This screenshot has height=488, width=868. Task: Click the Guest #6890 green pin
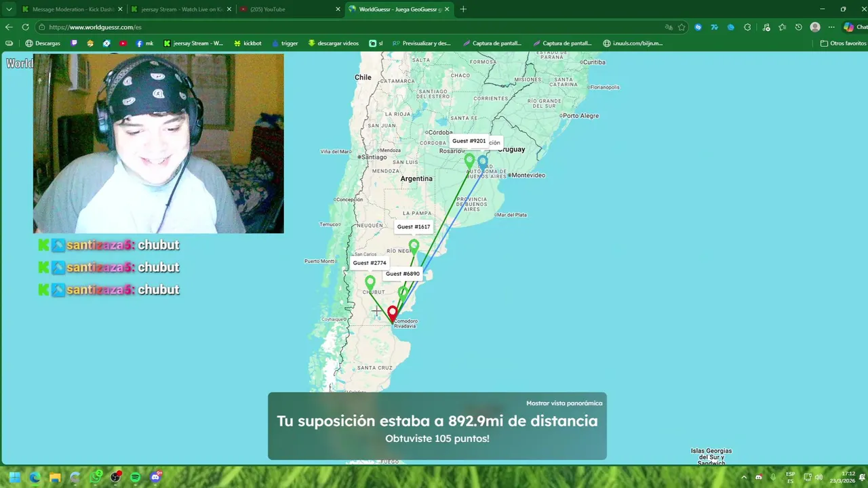coord(403,293)
